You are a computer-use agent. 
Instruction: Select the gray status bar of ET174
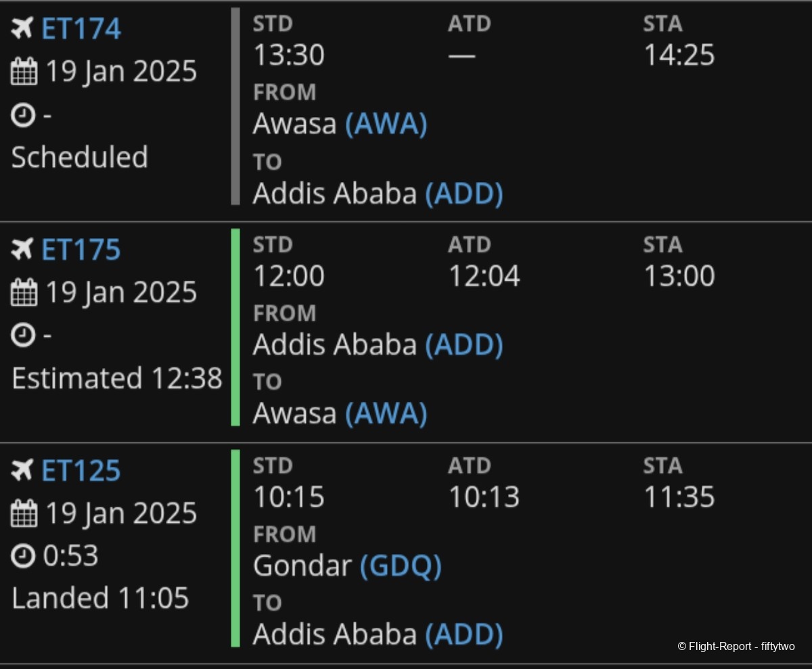point(235,106)
